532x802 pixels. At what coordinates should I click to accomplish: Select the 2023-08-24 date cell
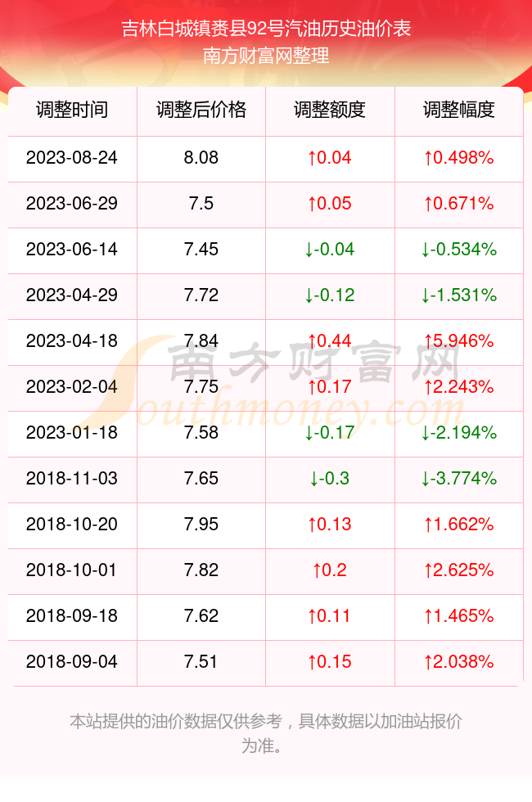(x=72, y=157)
